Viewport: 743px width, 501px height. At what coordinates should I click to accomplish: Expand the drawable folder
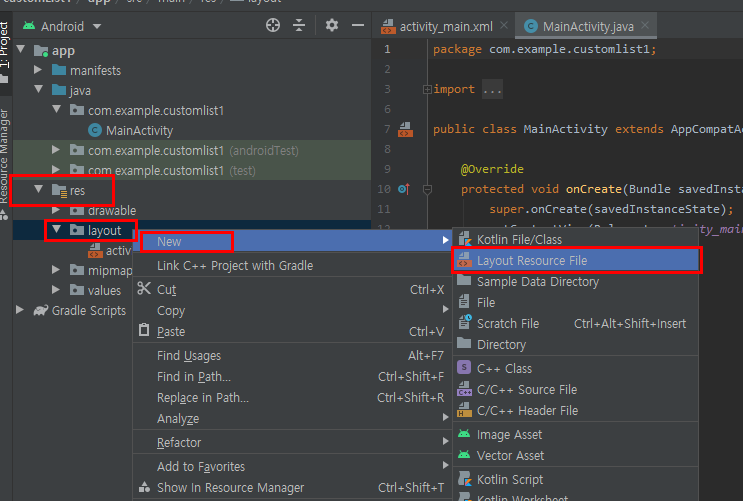(56, 210)
